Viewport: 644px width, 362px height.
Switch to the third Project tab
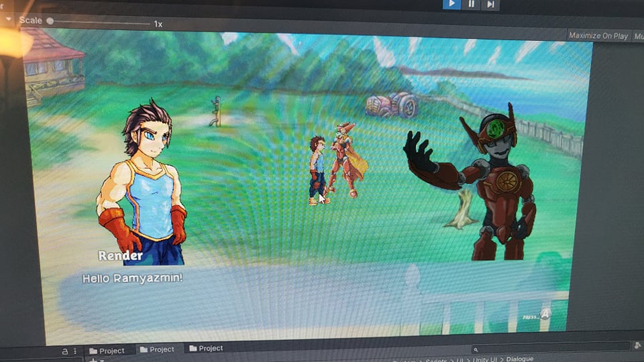pyautogui.click(x=206, y=348)
